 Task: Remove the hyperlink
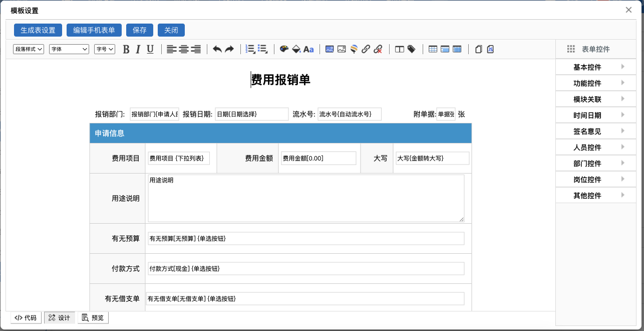377,49
